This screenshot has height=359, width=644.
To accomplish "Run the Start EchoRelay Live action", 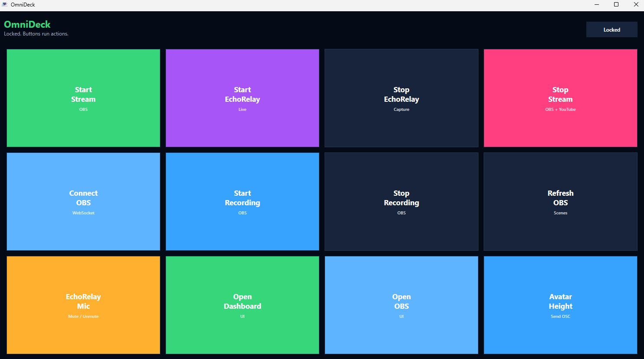I will (x=242, y=98).
